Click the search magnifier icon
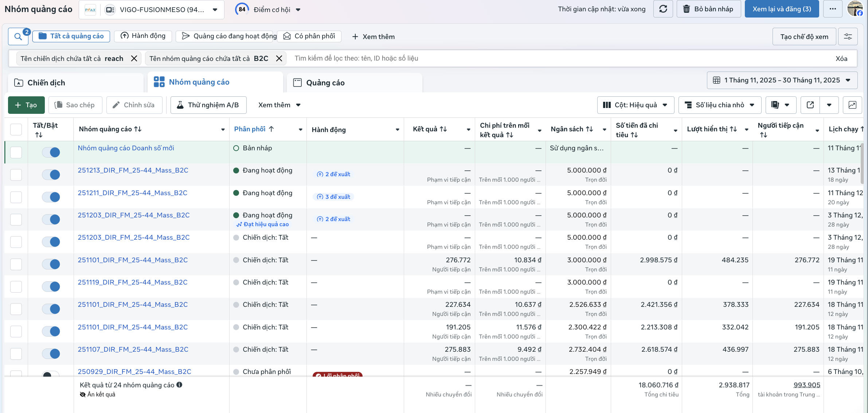The height and width of the screenshot is (413, 868). point(18,36)
